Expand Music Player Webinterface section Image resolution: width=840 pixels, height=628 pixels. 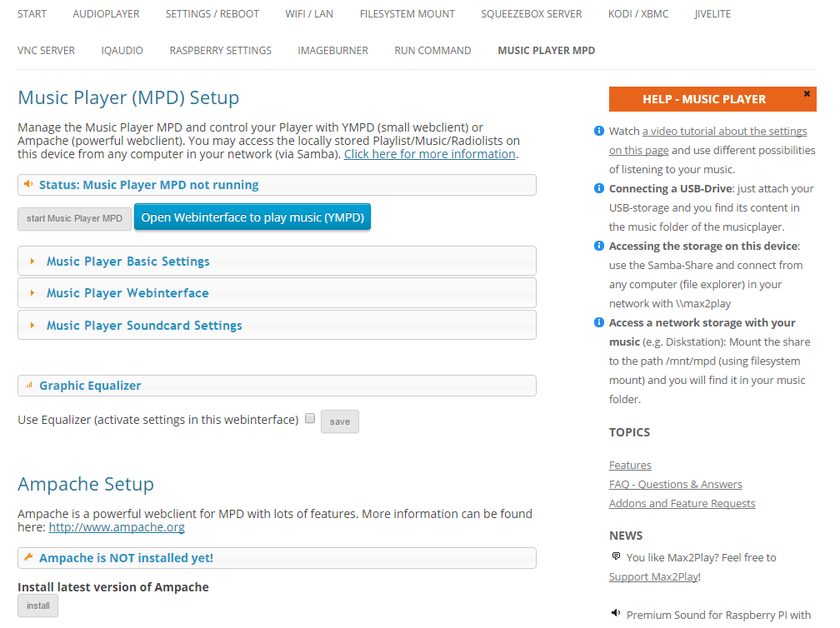click(277, 293)
